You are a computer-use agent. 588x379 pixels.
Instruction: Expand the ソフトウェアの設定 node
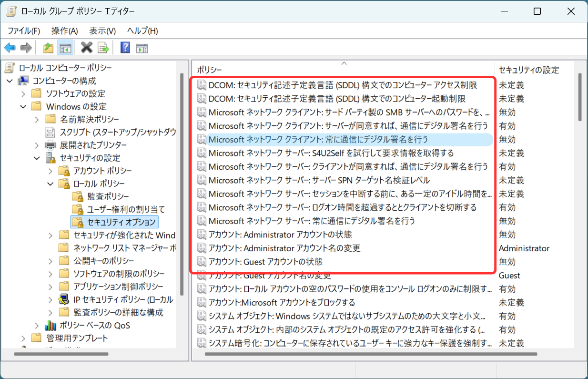23,93
